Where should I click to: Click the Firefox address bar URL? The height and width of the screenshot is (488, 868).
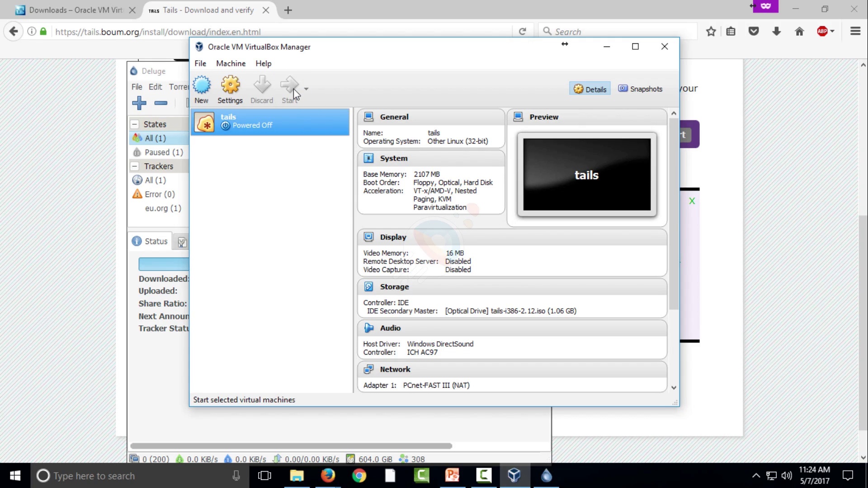pos(158,32)
